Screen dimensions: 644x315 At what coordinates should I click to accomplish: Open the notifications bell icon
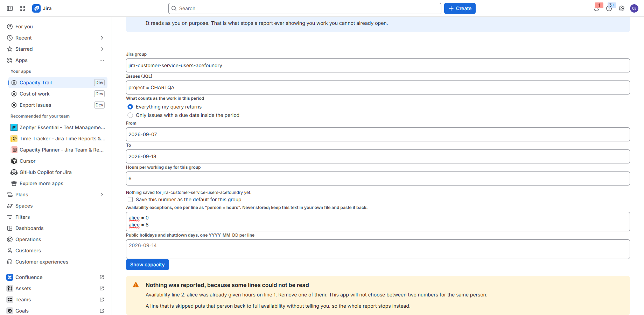click(596, 8)
